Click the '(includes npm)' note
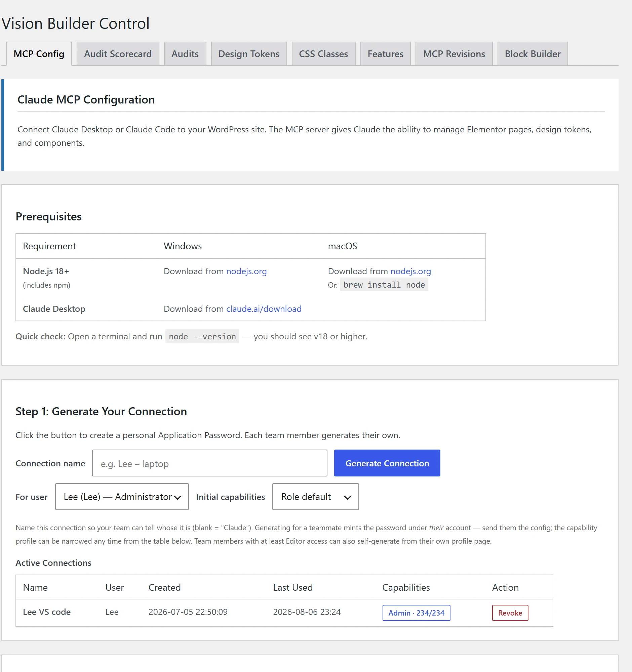632x672 pixels. tap(47, 285)
